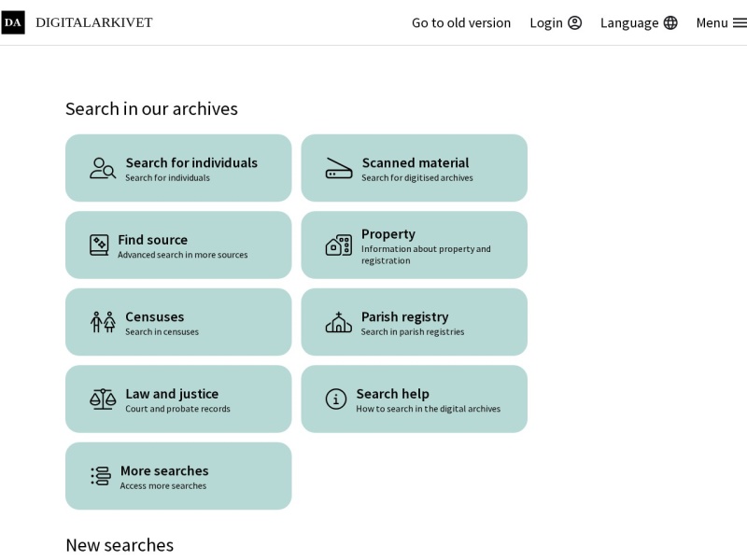Click the globe icon beside Language
The width and height of the screenshot is (747, 560).
pos(670,22)
